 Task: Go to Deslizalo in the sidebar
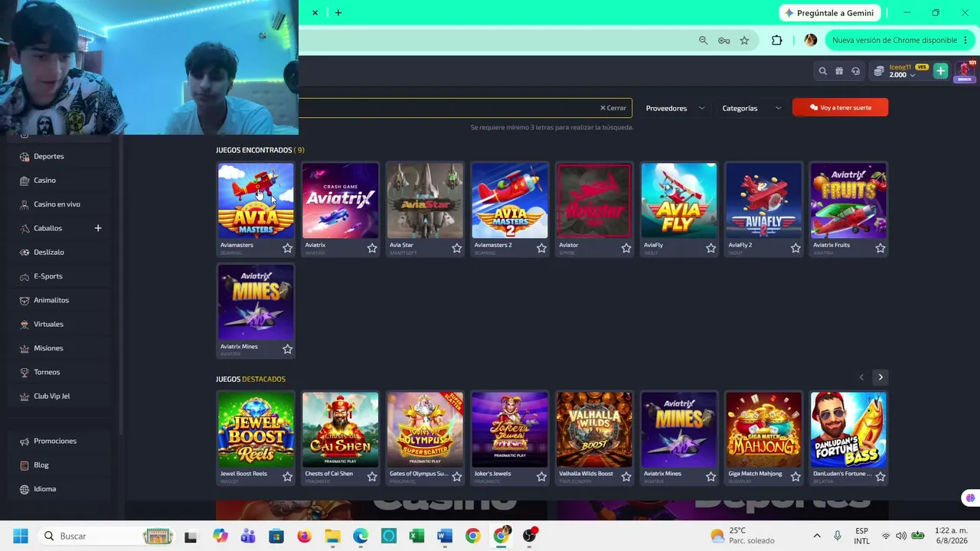pyautogui.click(x=49, y=253)
